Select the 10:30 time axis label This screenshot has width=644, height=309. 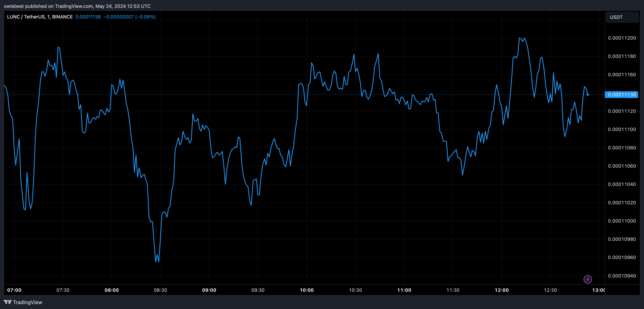pyautogui.click(x=355, y=290)
